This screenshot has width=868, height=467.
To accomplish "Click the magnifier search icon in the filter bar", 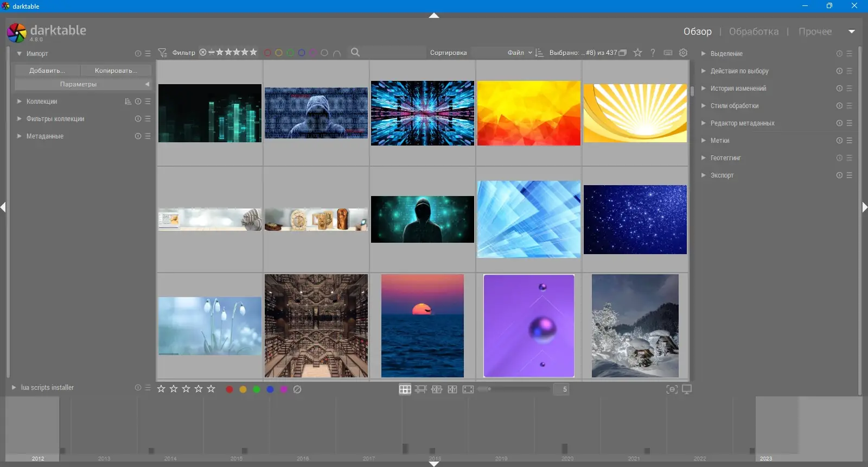I will pyautogui.click(x=355, y=52).
